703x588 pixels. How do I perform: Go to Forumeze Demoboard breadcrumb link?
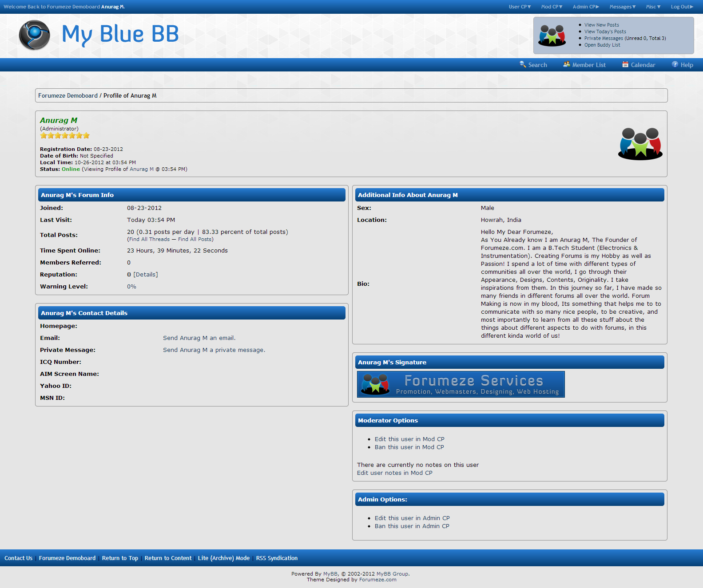[68, 95]
